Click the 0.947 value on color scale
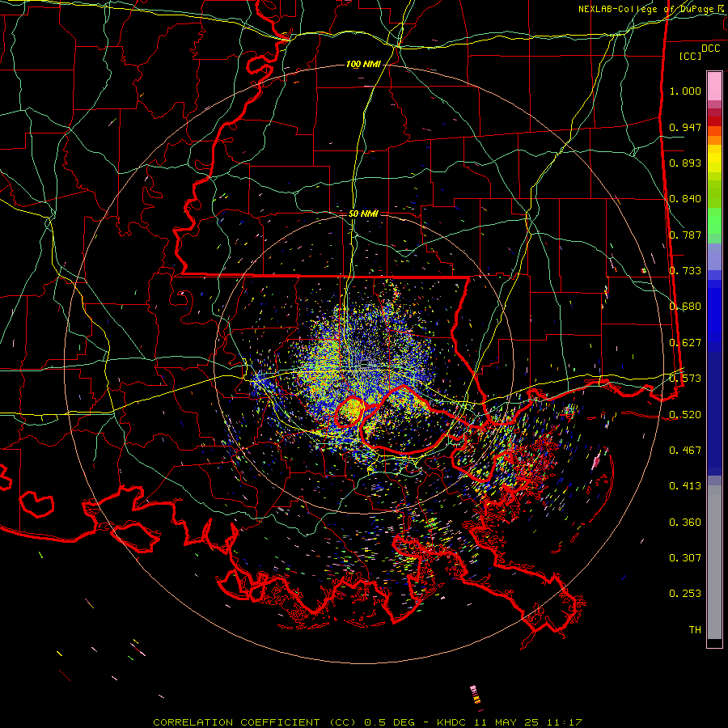728x728 pixels. click(685, 127)
